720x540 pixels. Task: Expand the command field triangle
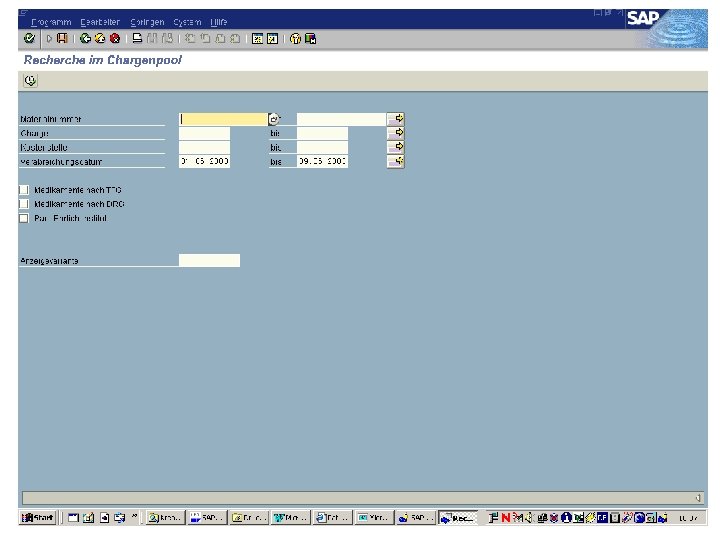pos(49,39)
